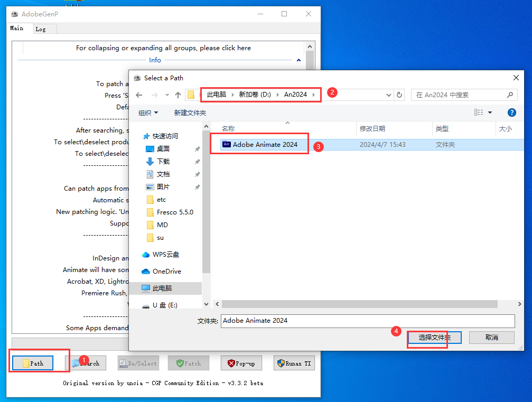This screenshot has width=532, height=402.
Task: Select 桌面 in the navigation pane
Action: click(x=163, y=149)
